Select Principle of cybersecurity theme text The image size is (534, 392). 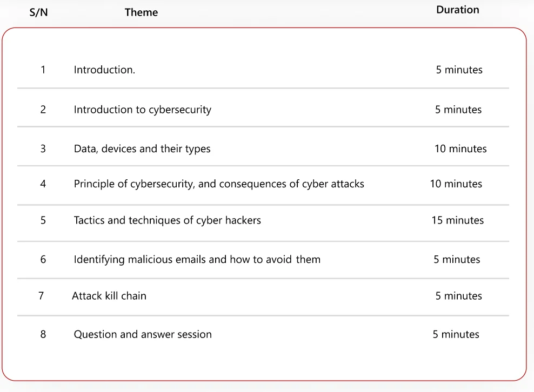pos(219,184)
